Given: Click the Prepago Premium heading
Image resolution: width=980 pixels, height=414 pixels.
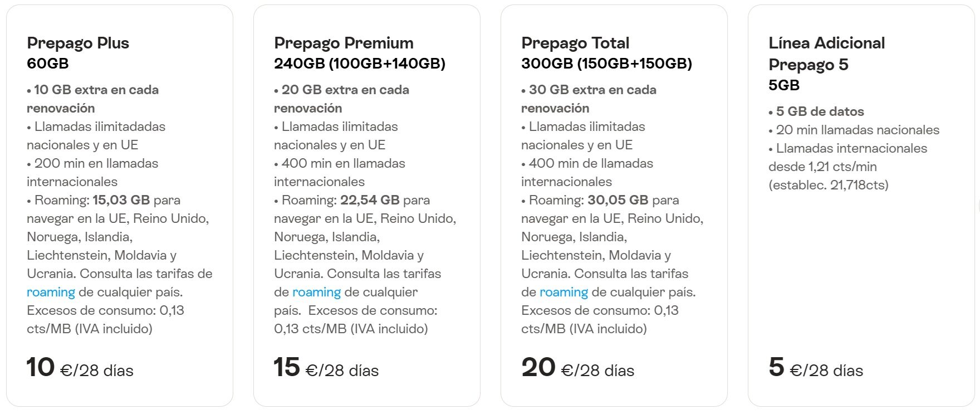Looking at the screenshot, I should pyautogui.click(x=344, y=43).
